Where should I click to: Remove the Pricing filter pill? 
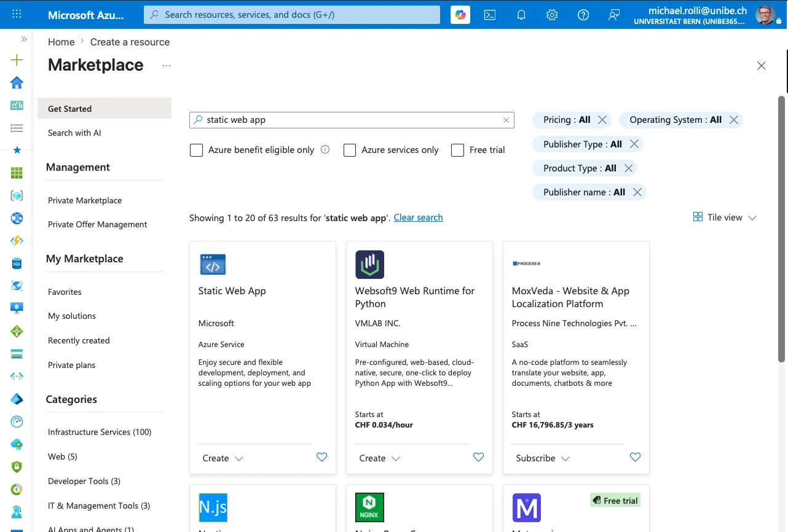pos(602,120)
